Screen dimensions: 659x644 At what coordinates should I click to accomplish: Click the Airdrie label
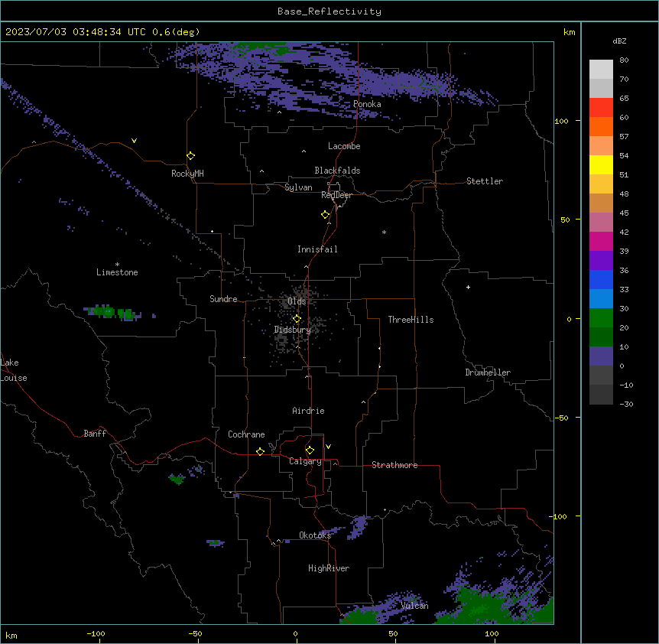tap(308, 411)
